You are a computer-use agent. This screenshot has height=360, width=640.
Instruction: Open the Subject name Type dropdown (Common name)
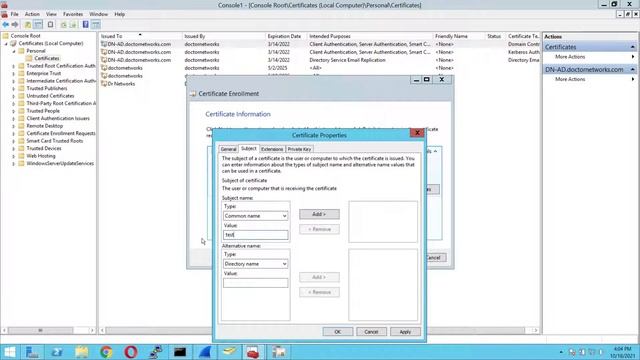point(256,216)
